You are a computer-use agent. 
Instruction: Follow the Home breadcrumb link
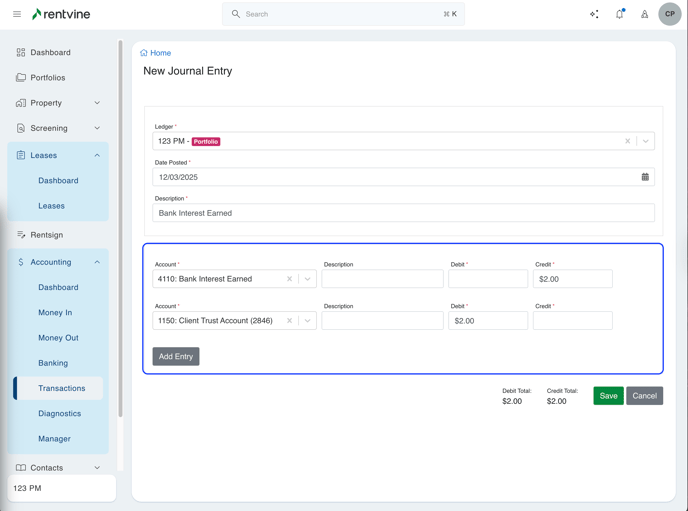[x=160, y=53]
